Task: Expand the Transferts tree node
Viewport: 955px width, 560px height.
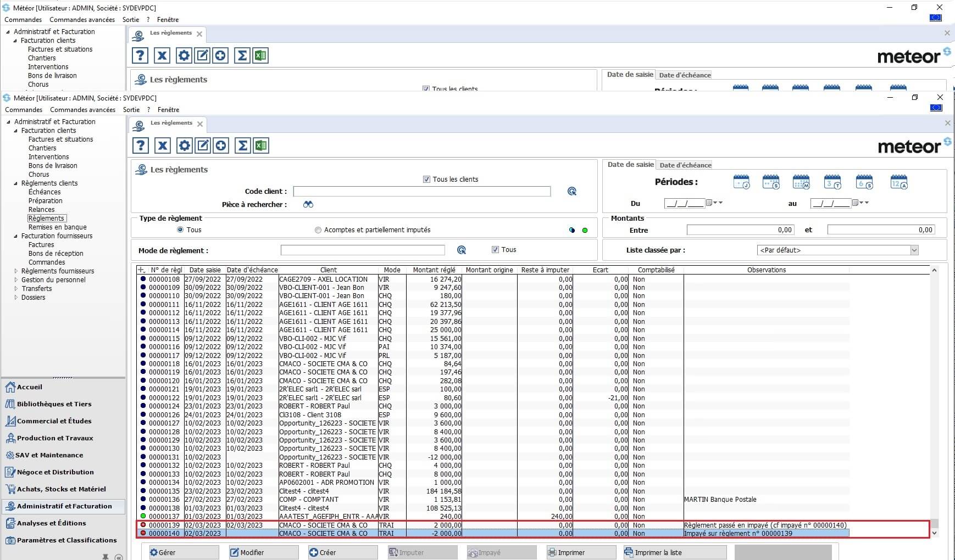Action: [x=16, y=289]
